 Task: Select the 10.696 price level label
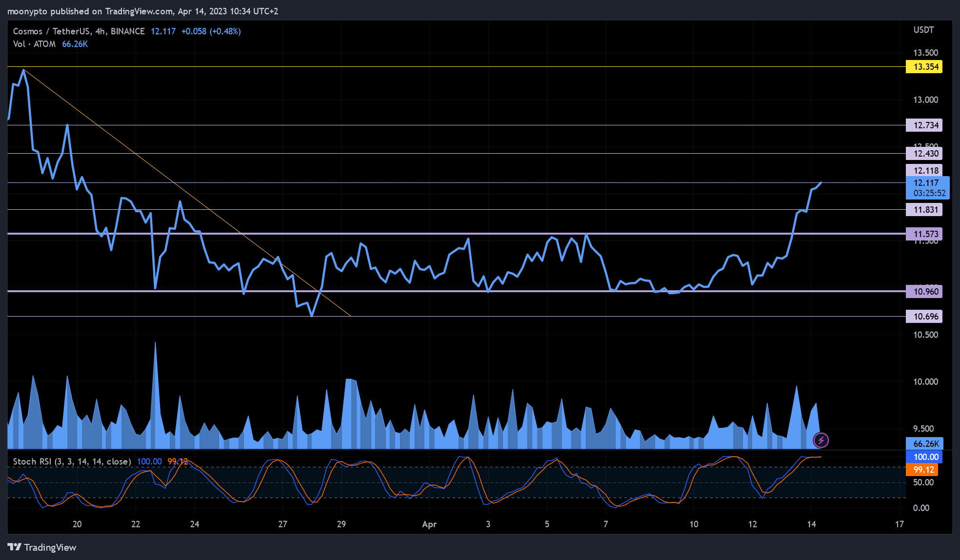point(924,317)
